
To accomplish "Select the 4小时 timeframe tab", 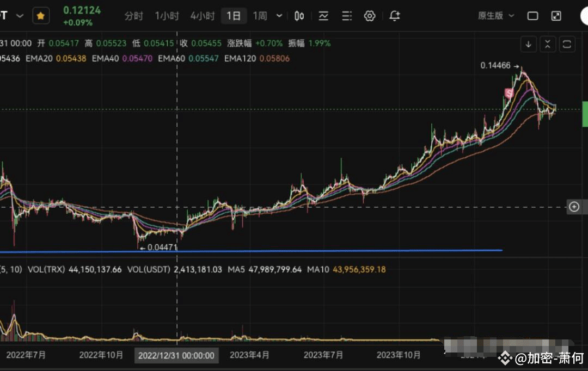I will pyautogui.click(x=202, y=16).
